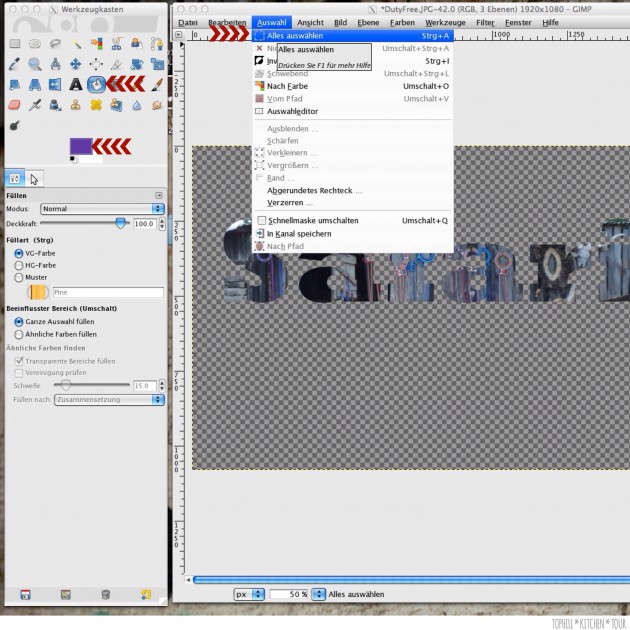Image resolution: width=630 pixels, height=630 pixels.
Task: Choose Alles auswählen from Auswahl menu
Action: pos(353,36)
